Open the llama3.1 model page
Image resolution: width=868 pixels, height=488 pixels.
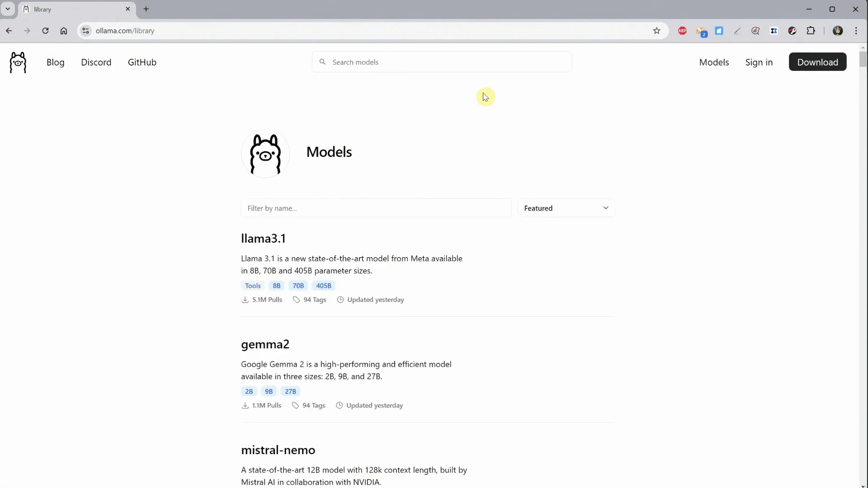coord(263,239)
